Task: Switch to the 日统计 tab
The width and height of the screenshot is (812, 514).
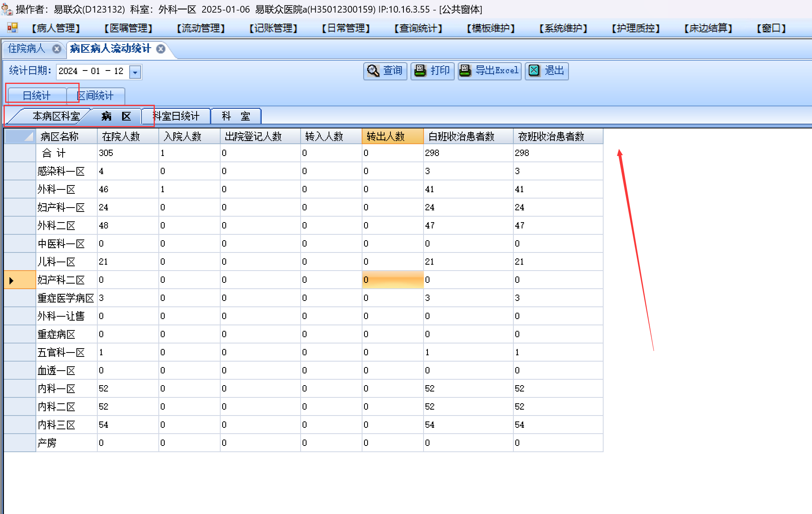Action: click(37, 96)
